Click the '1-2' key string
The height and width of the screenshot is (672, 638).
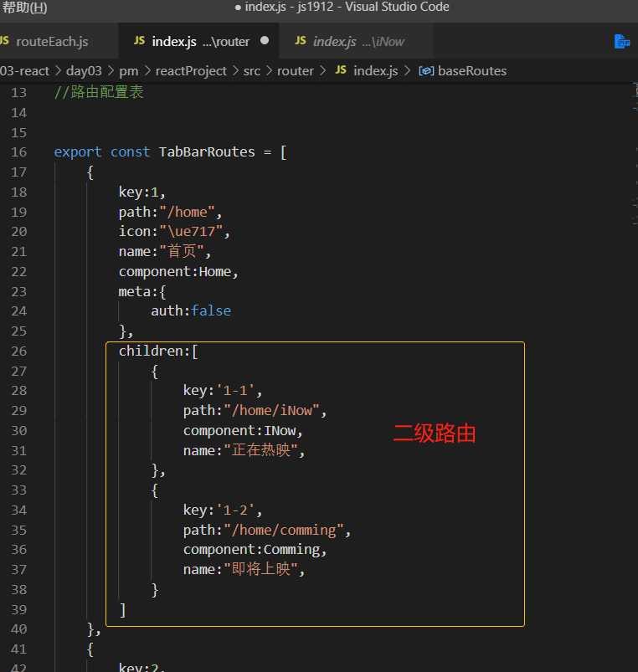(x=235, y=510)
